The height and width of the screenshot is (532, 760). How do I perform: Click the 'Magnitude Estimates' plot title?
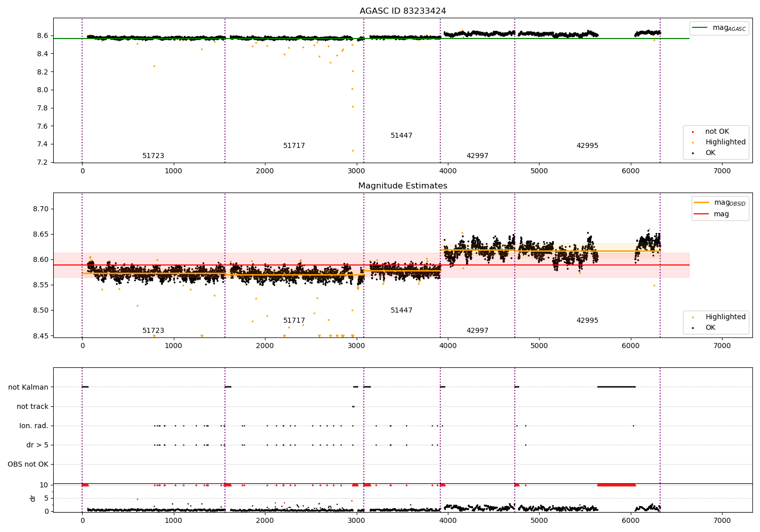point(403,186)
